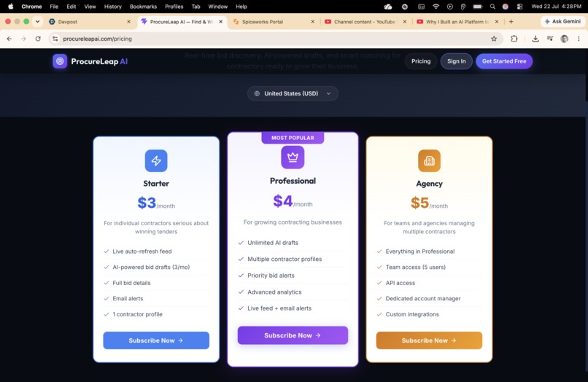Subscribe to the Starter plan
The image size is (588, 382).
click(156, 340)
